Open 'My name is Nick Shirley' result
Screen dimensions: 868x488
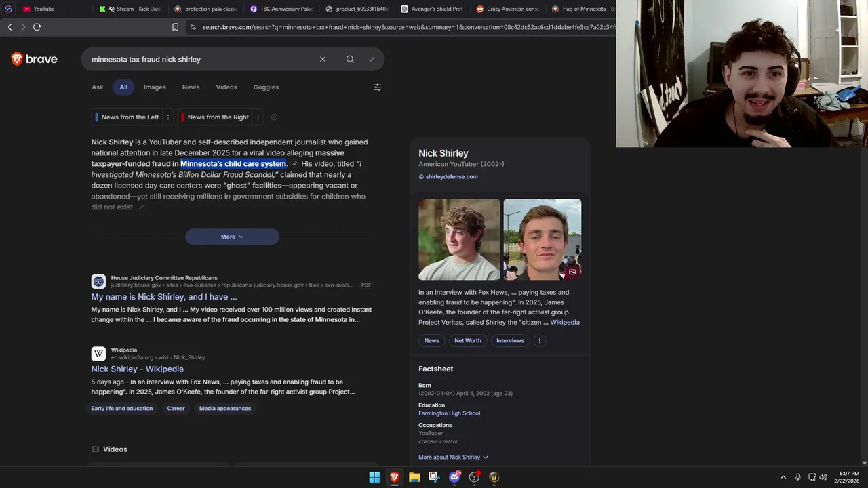click(164, 297)
